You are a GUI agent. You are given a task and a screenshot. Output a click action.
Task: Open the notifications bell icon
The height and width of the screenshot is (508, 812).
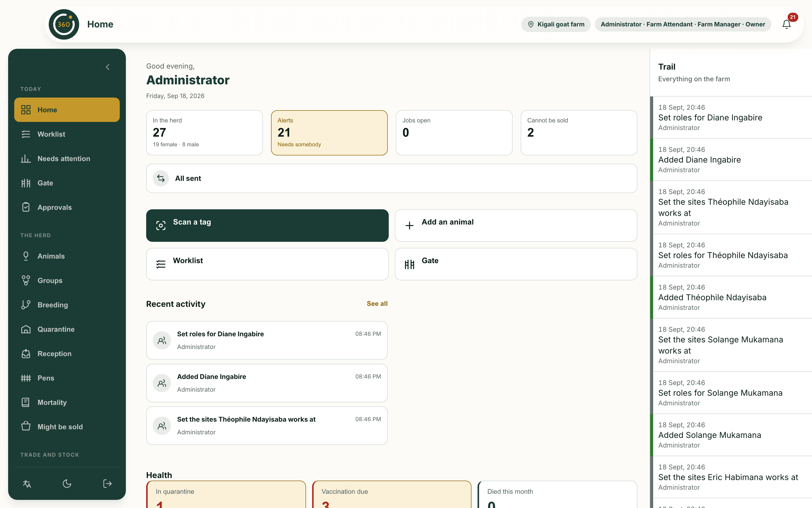(787, 24)
